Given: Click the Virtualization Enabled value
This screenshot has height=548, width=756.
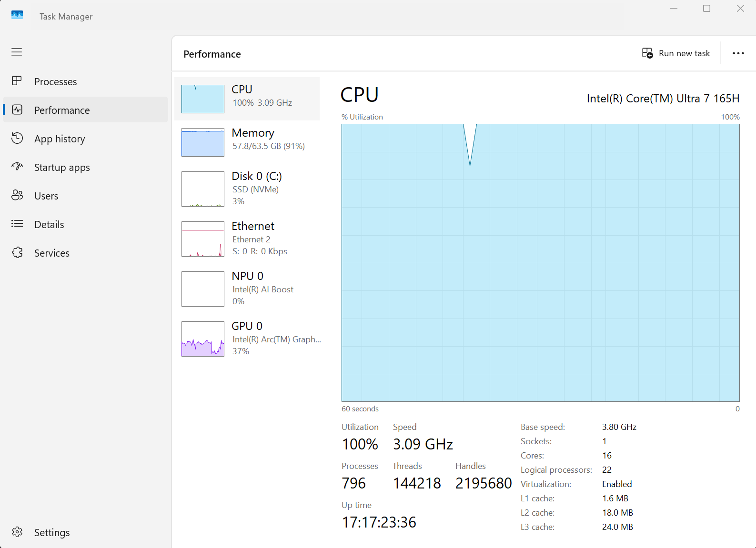Looking at the screenshot, I should tap(617, 484).
